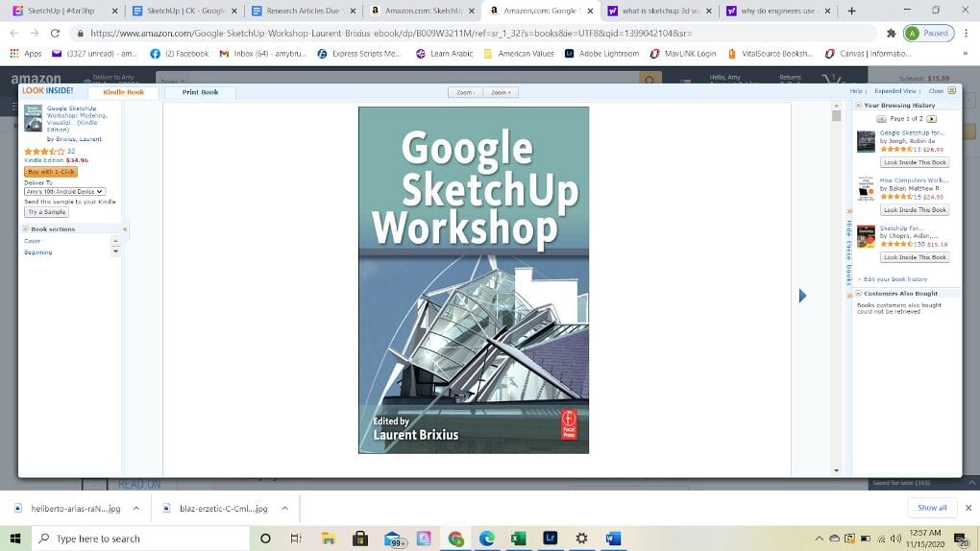Viewport: 980px width, 551px height.
Task: Switch to the Print Book tab
Action: pos(200,92)
